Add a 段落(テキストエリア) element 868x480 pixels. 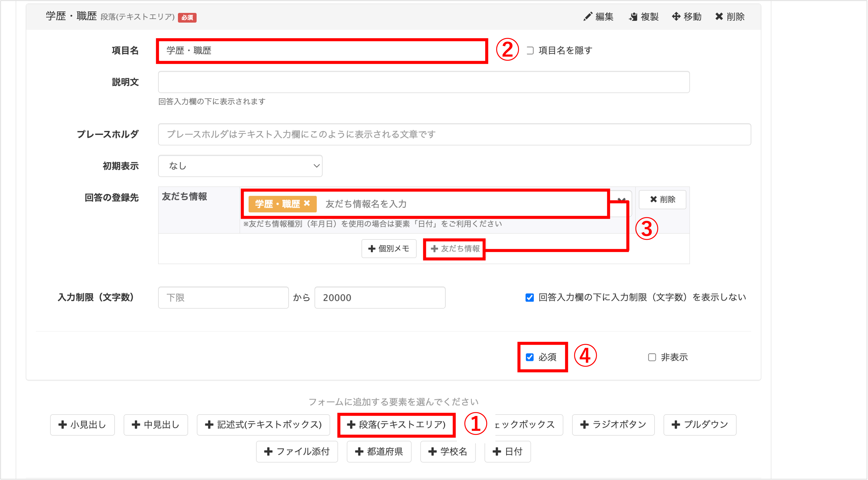click(x=396, y=425)
